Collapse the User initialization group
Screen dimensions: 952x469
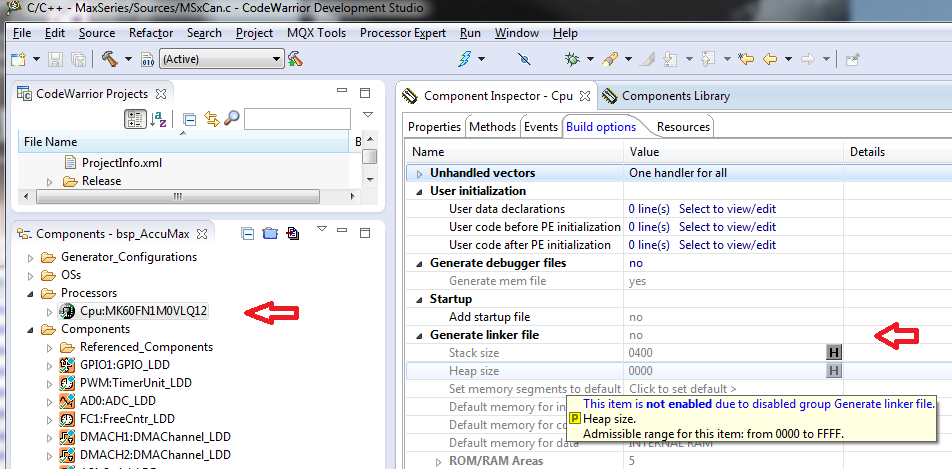[x=419, y=191]
